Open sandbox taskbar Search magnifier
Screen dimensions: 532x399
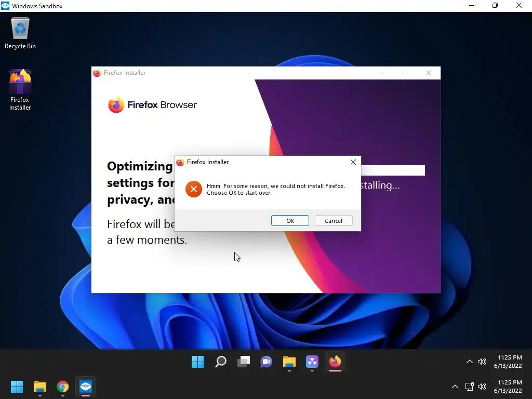point(220,362)
